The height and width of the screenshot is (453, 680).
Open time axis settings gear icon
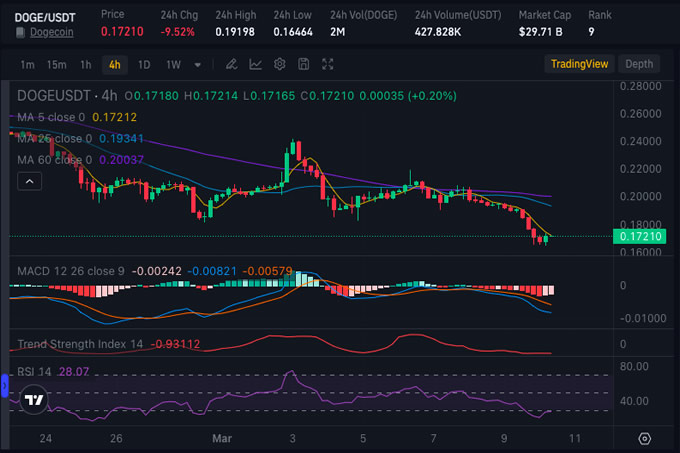point(644,438)
